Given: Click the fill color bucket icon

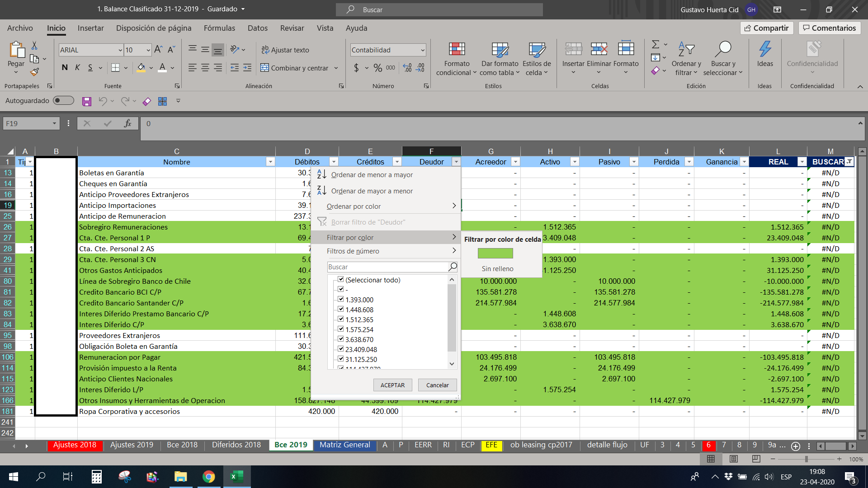Looking at the screenshot, I should tap(141, 68).
